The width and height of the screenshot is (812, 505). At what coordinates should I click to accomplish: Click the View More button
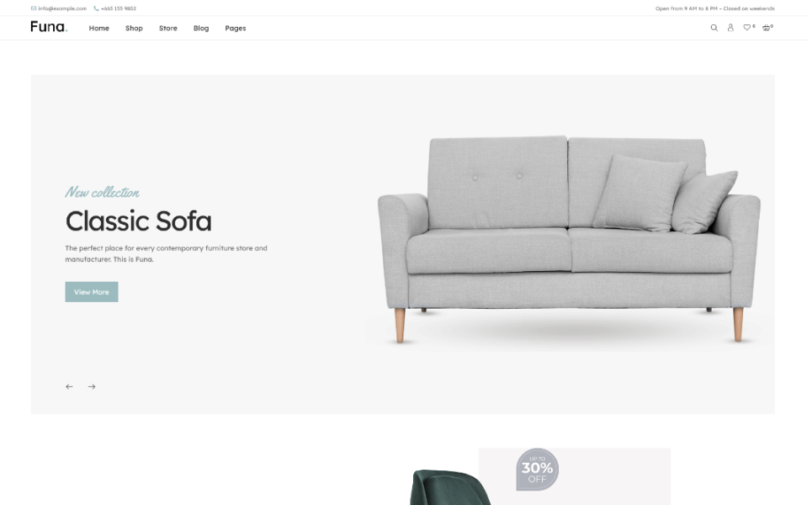(x=92, y=291)
